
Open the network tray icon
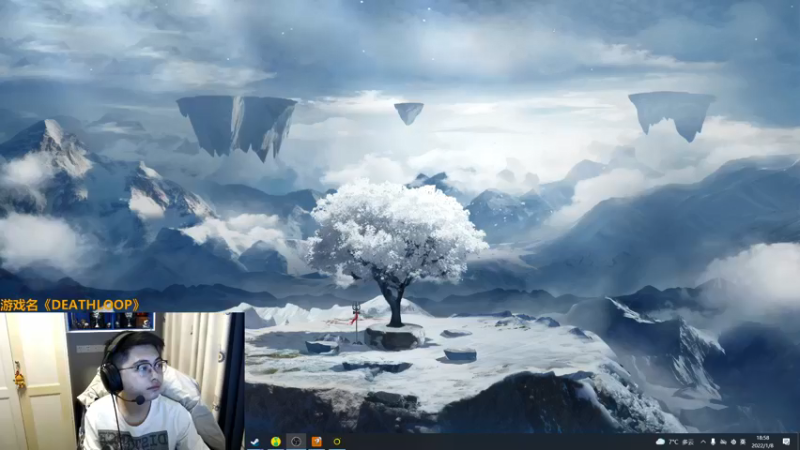pyautogui.click(x=723, y=442)
